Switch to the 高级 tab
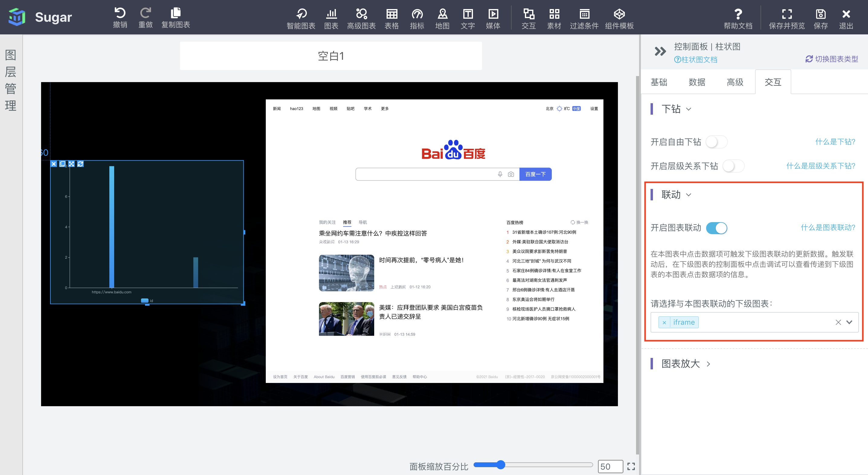The image size is (868, 475). pyautogui.click(x=735, y=82)
